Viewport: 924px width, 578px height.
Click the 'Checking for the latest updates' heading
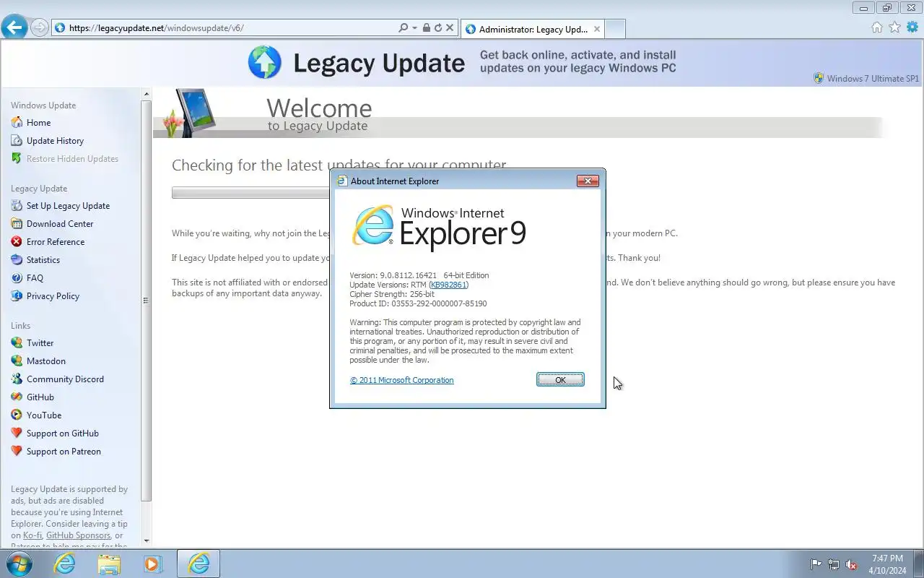[339, 165]
